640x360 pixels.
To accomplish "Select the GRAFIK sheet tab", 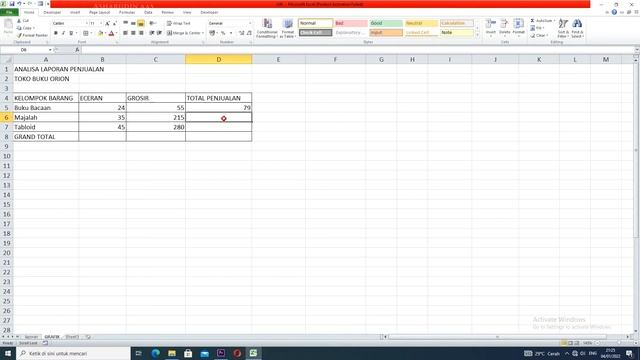I will click(x=52, y=337).
